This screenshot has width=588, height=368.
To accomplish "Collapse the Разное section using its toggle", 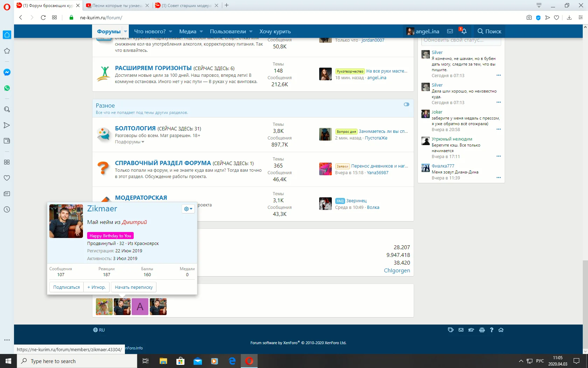I will click(406, 104).
